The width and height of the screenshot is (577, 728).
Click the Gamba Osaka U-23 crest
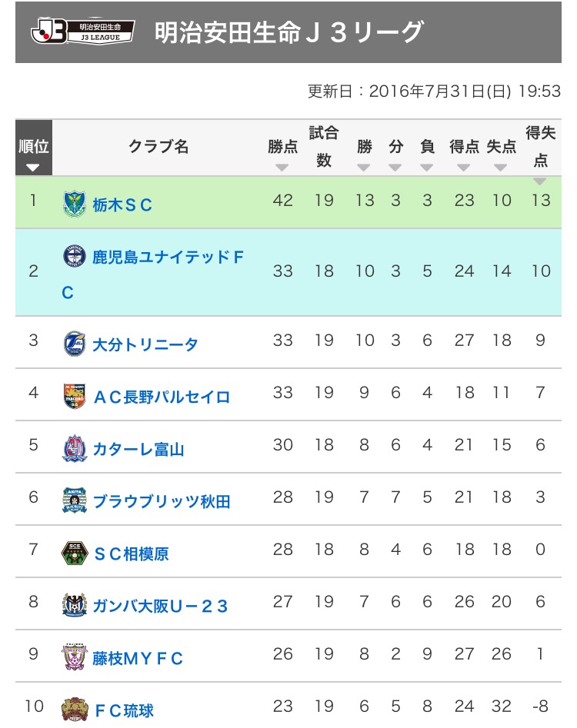[x=75, y=606]
